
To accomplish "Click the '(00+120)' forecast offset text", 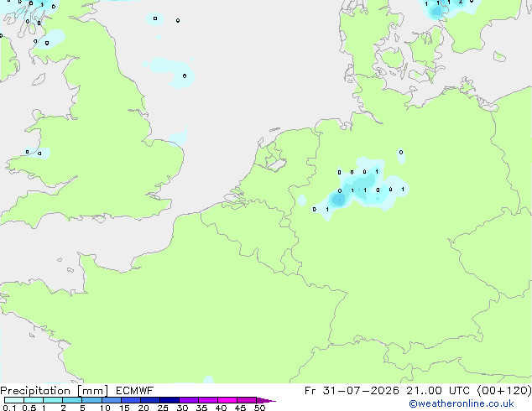I will click(x=504, y=391).
